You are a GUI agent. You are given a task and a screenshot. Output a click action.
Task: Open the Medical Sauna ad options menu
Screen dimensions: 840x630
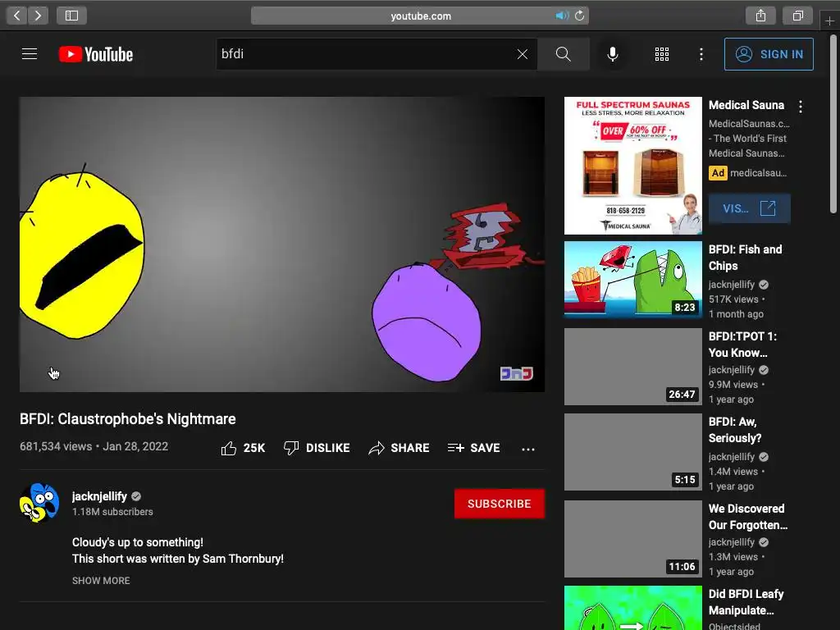coord(801,107)
